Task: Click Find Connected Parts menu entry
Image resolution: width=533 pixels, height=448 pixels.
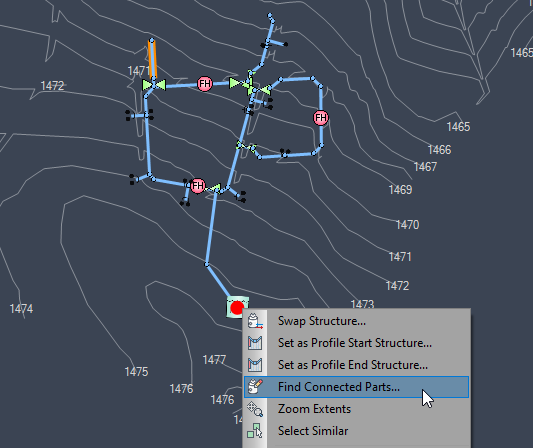Action: [357, 387]
